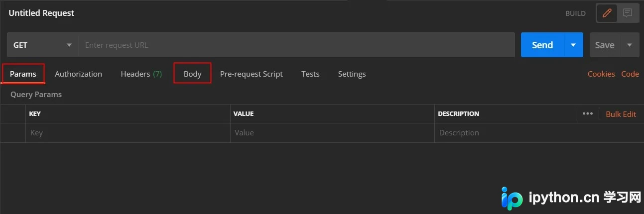Click the Description input cell

click(539, 133)
